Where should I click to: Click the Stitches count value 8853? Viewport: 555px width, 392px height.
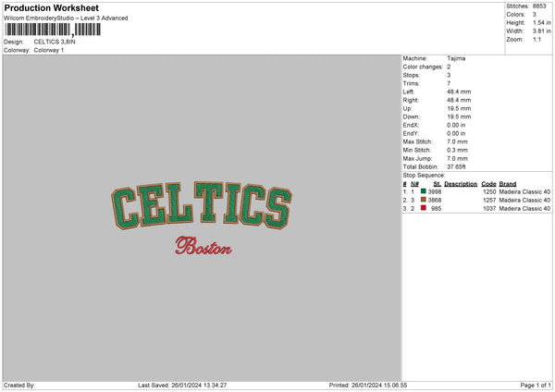[539, 6]
